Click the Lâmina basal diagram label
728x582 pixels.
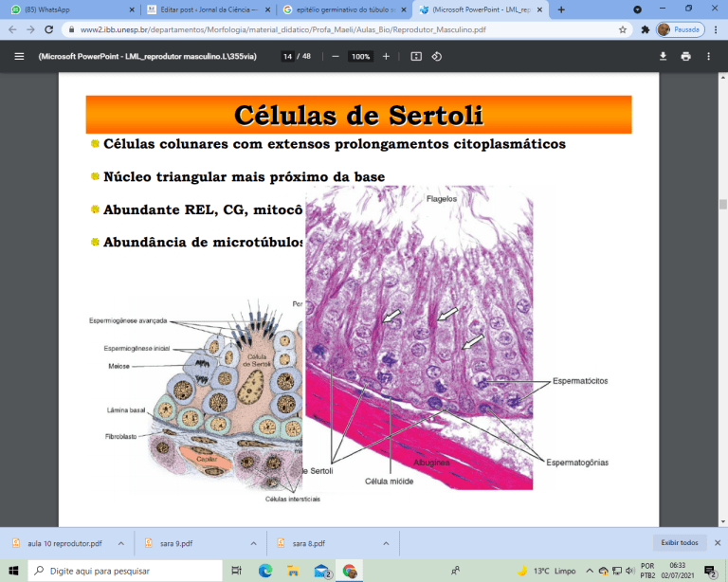point(126,410)
